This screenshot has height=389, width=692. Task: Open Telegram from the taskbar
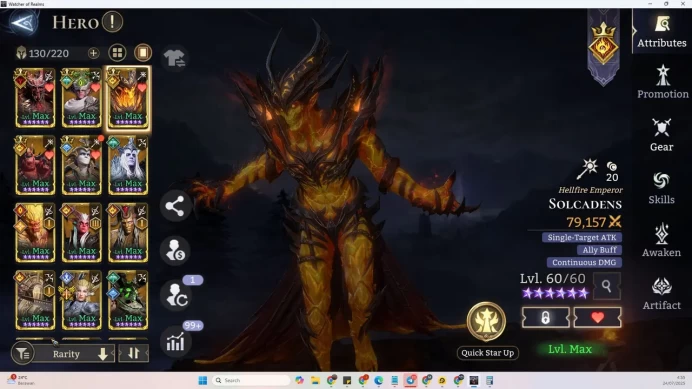411,380
